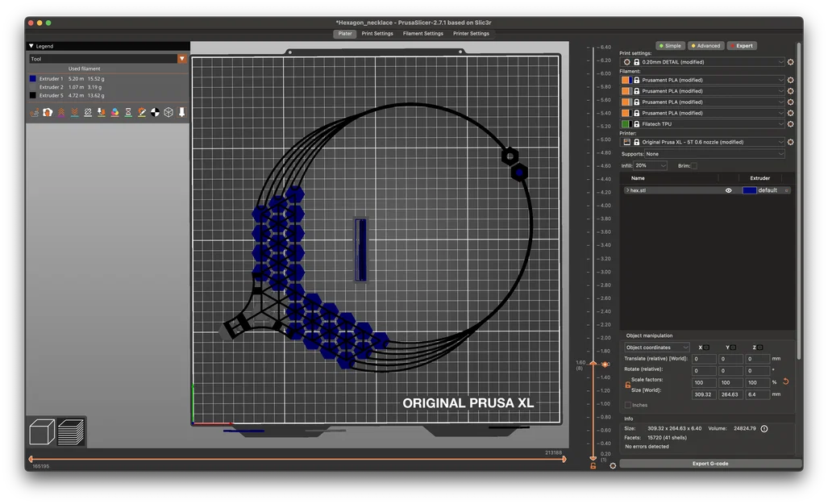Open the legend Tool view dropdown
Viewport: 828px width, 504px height.
181,59
